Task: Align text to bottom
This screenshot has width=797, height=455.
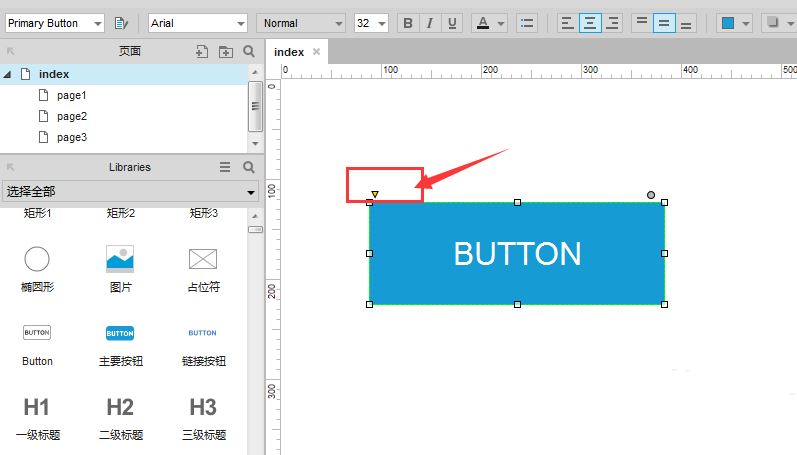Action: point(686,23)
